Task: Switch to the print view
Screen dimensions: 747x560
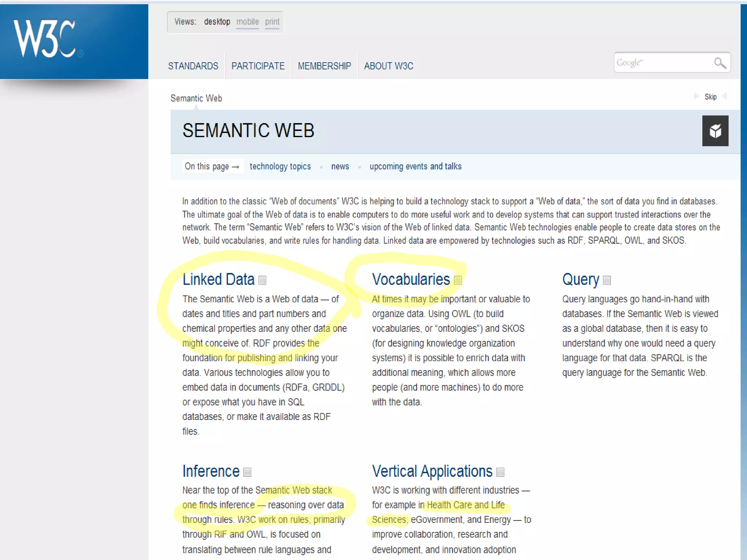Action: 272,22
